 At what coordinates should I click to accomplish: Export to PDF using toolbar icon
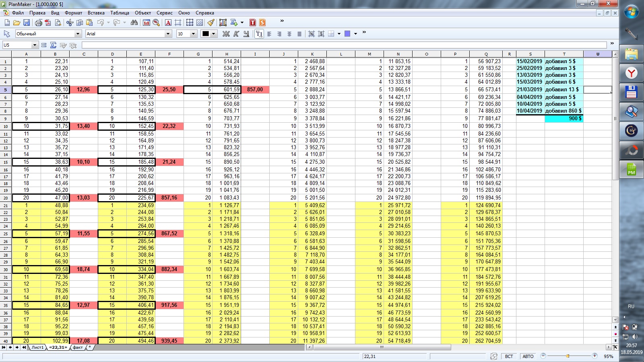(48, 23)
